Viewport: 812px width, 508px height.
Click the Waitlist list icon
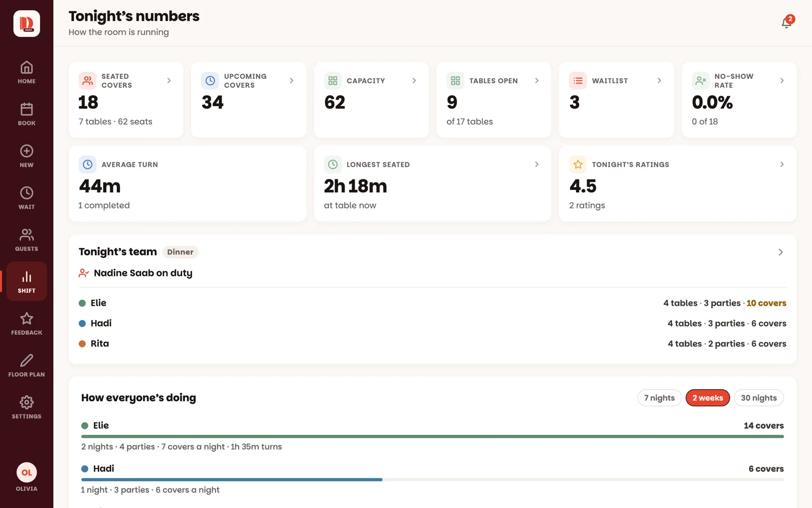pos(578,81)
